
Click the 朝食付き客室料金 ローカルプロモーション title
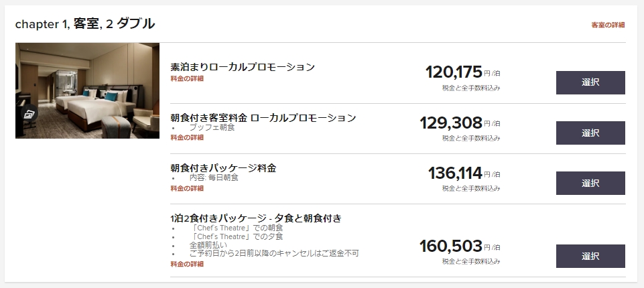click(x=263, y=118)
